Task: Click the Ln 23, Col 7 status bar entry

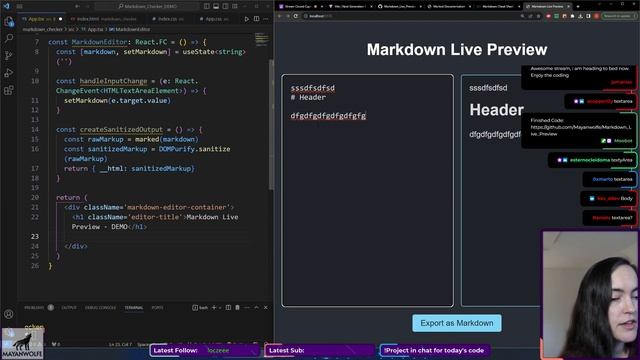Action: [120, 344]
